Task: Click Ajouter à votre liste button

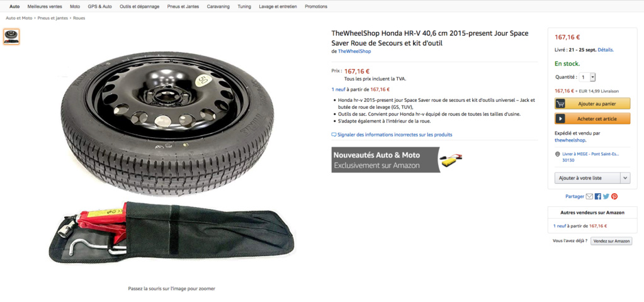Action: click(x=587, y=178)
